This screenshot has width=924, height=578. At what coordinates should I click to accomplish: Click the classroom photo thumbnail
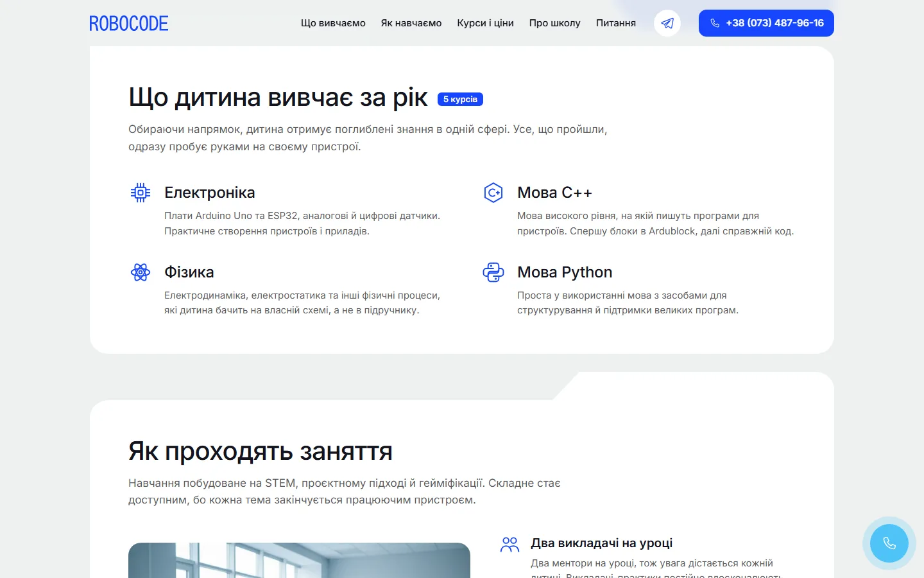pyautogui.click(x=299, y=560)
